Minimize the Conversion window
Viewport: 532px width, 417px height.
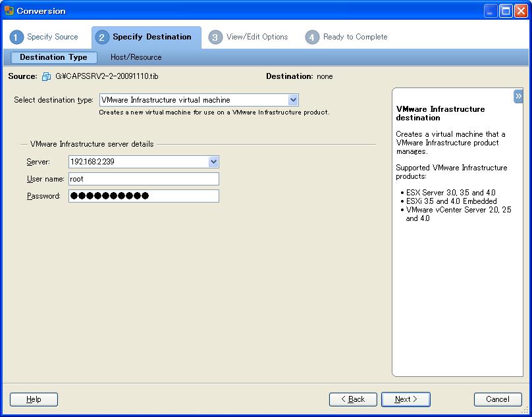pos(490,11)
